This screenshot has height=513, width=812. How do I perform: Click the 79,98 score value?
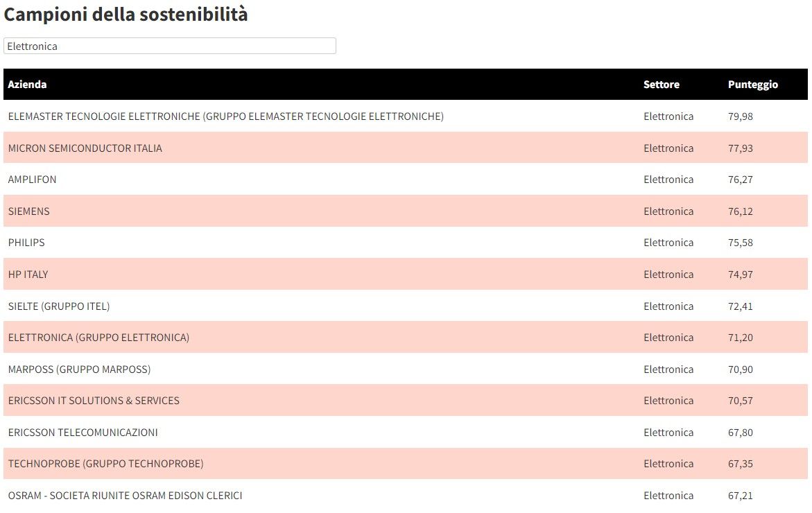click(740, 116)
